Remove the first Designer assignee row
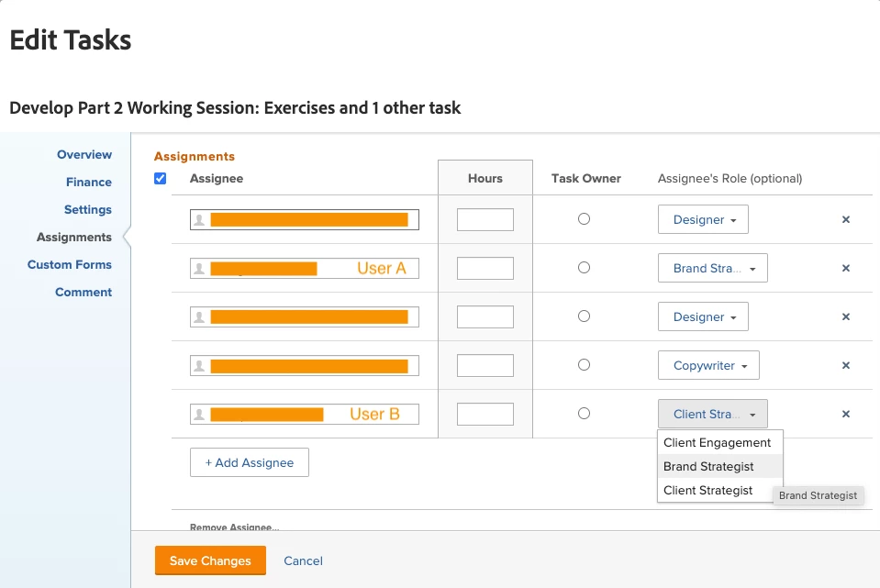Screen dimensions: 880x588 click(x=846, y=220)
